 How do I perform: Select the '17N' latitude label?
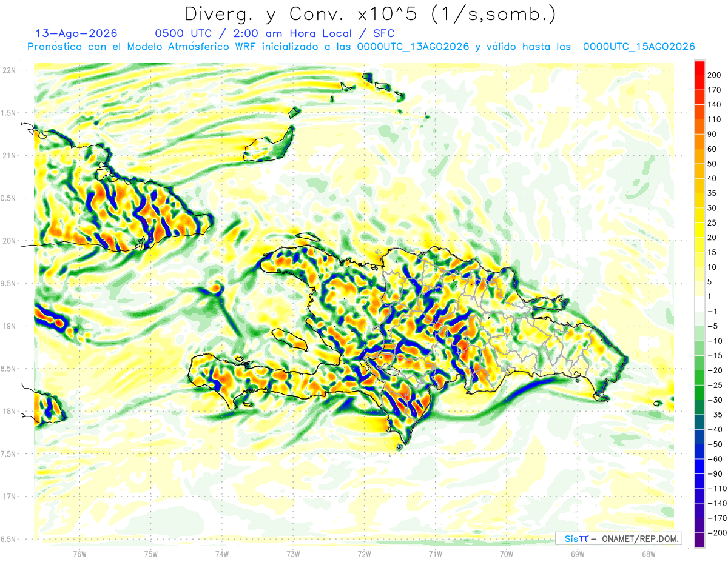click(x=9, y=497)
